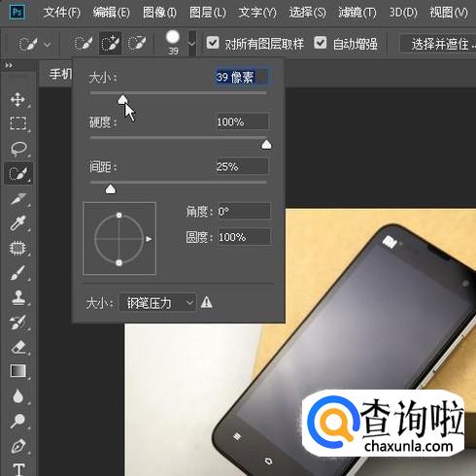The width and height of the screenshot is (476, 476).
Task: Click the 硬度 slider handle
Action: pos(266,145)
